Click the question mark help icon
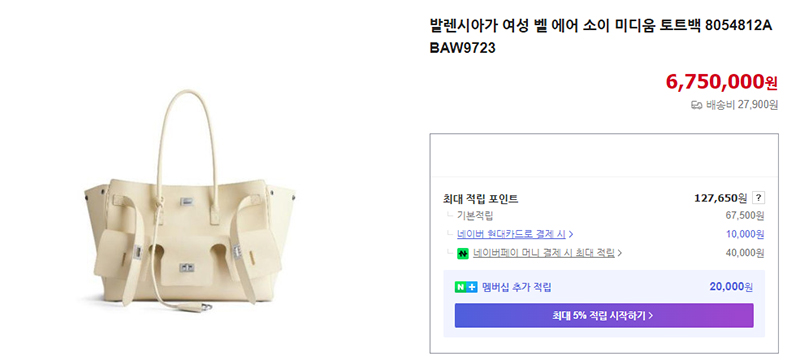 [759, 198]
